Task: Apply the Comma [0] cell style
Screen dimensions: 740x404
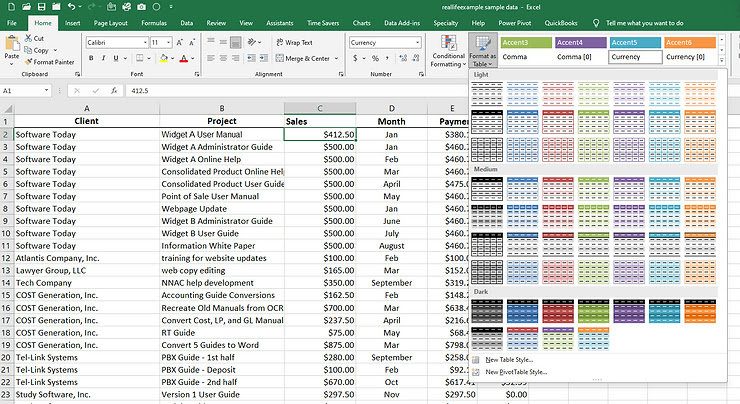Action: pos(580,57)
